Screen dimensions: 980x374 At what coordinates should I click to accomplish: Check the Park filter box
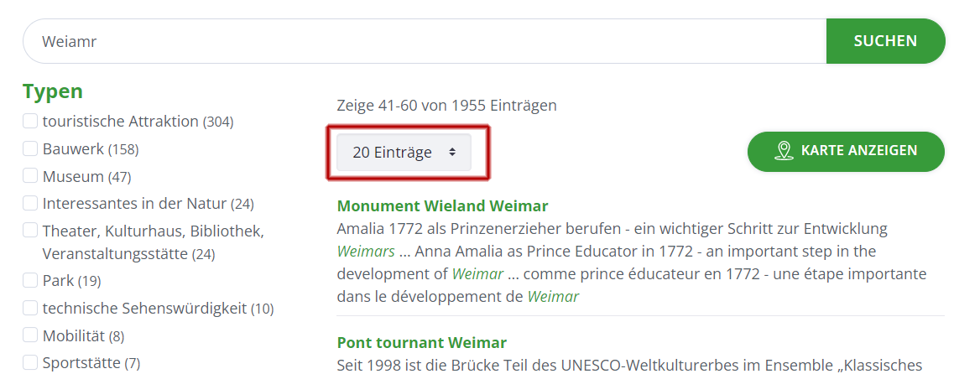point(30,280)
